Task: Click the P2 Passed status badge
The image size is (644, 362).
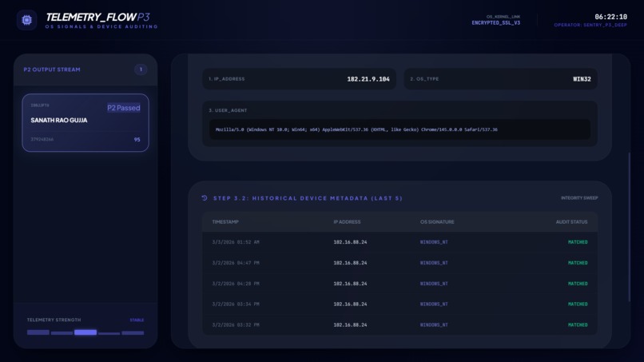Action: [124, 108]
